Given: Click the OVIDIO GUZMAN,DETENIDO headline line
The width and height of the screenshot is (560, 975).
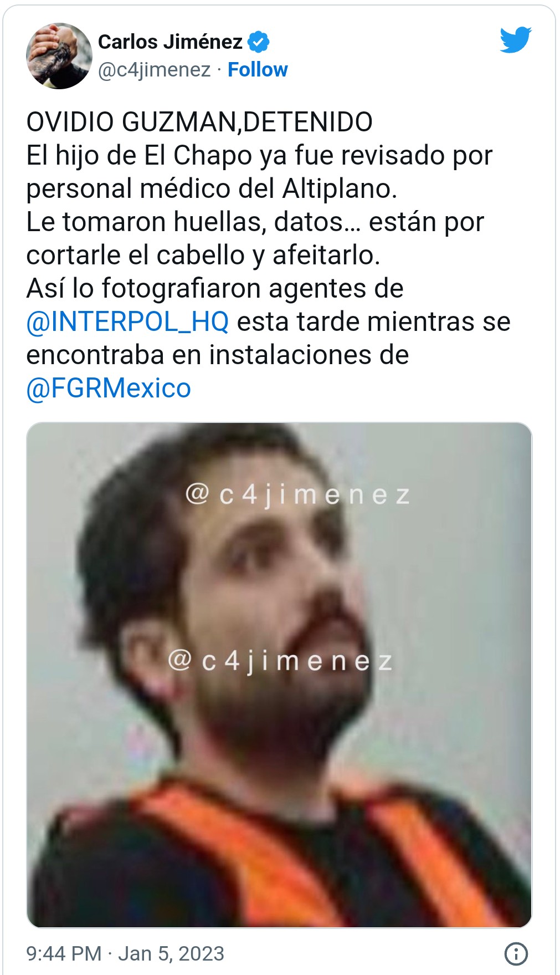Looking at the screenshot, I should 199,122.
